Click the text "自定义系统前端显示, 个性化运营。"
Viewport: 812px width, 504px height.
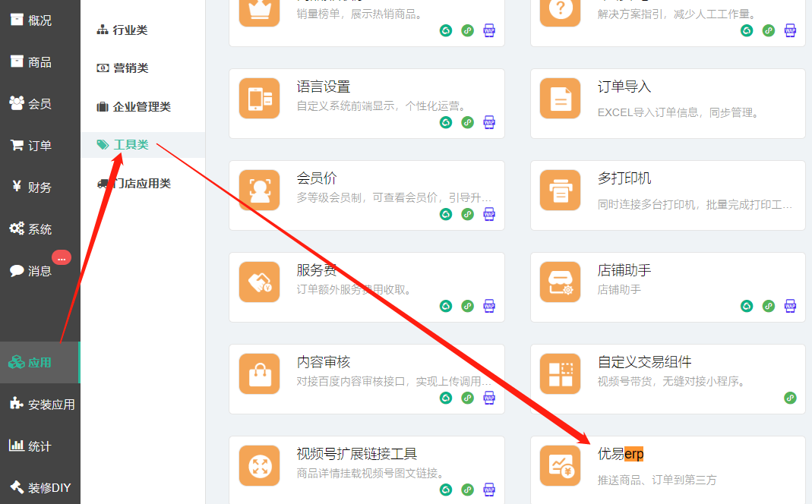pos(383,106)
